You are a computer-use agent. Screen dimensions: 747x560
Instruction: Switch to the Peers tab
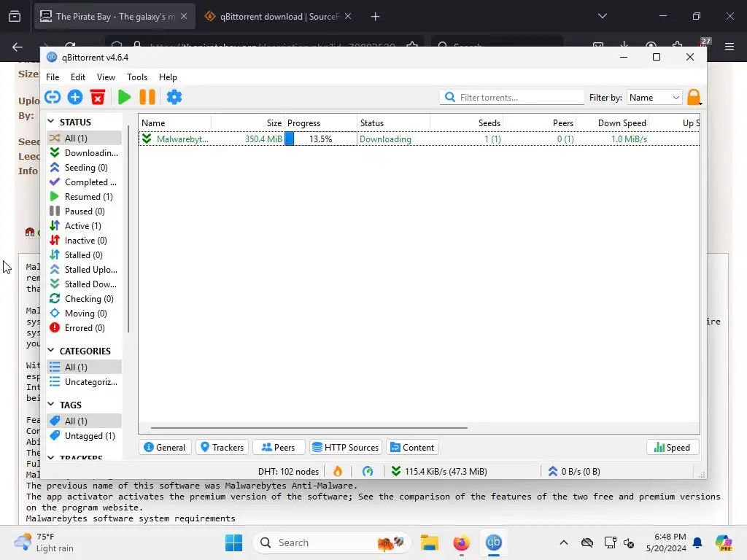(x=278, y=448)
